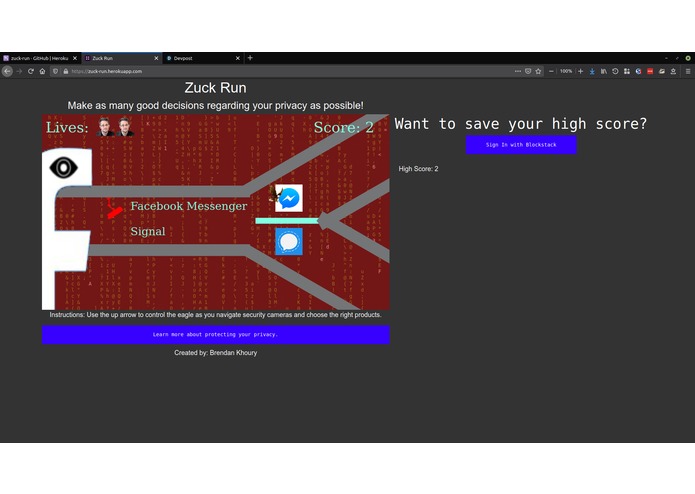This screenshot has height=494, width=695.
Task: Click the first life portrait next to Lives
Action: click(x=105, y=127)
